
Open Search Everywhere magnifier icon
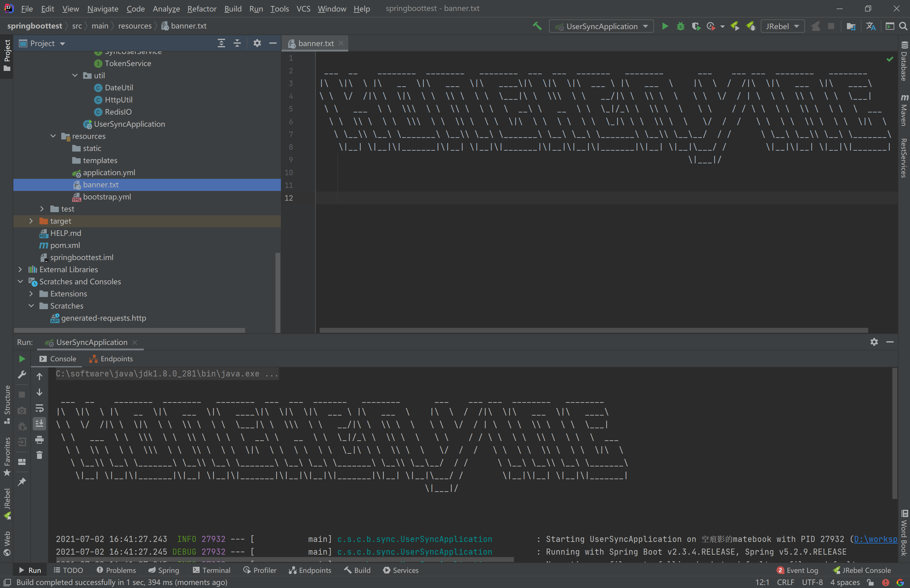pyautogui.click(x=903, y=26)
